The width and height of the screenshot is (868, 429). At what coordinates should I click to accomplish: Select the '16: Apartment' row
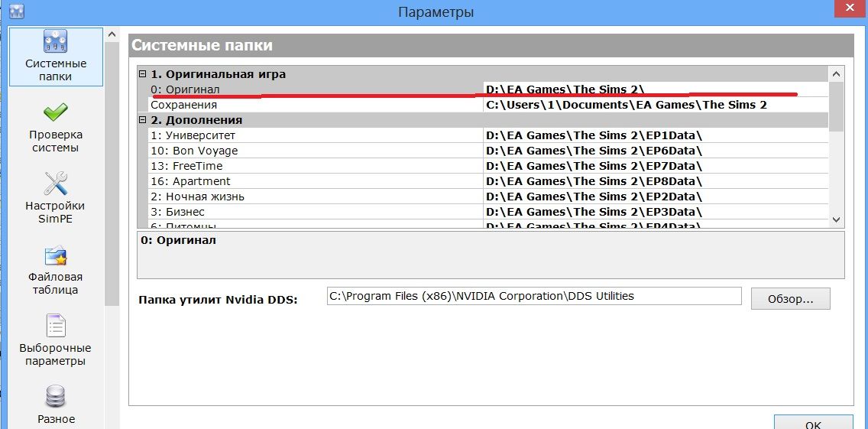[x=488, y=181]
